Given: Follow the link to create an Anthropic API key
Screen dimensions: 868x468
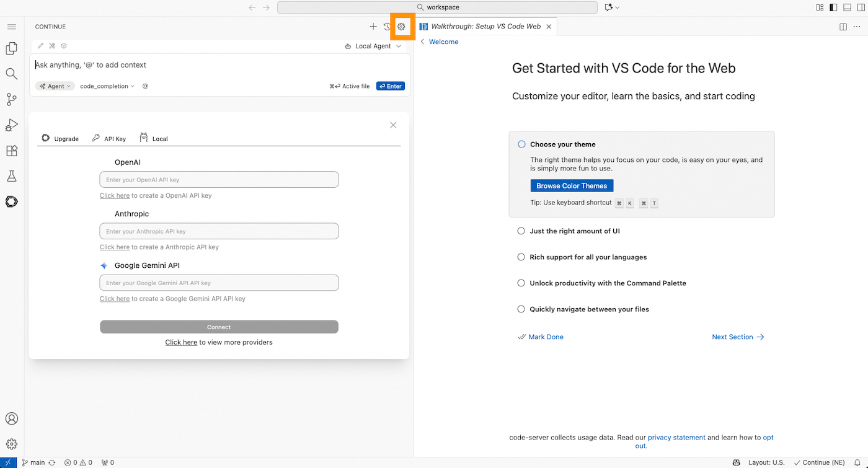Looking at the screenshot, I should pyautogui.click(x=114, y=247).
